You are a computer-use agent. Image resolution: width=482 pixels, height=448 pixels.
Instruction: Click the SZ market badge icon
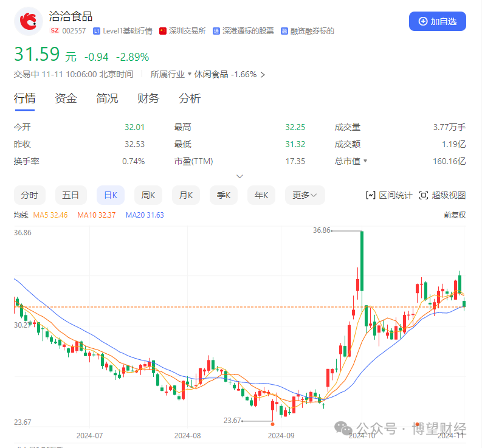[55, 30]
